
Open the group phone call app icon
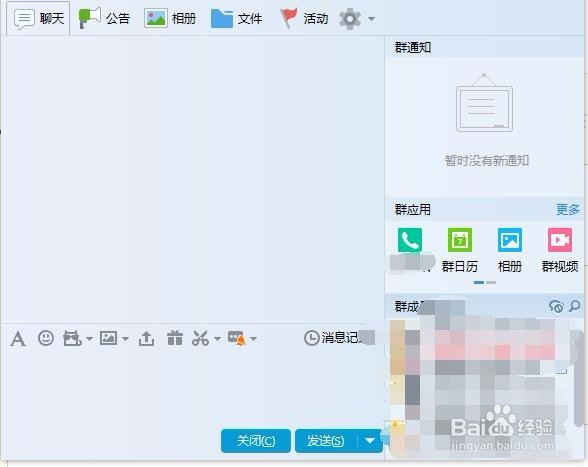coord(410,239)
